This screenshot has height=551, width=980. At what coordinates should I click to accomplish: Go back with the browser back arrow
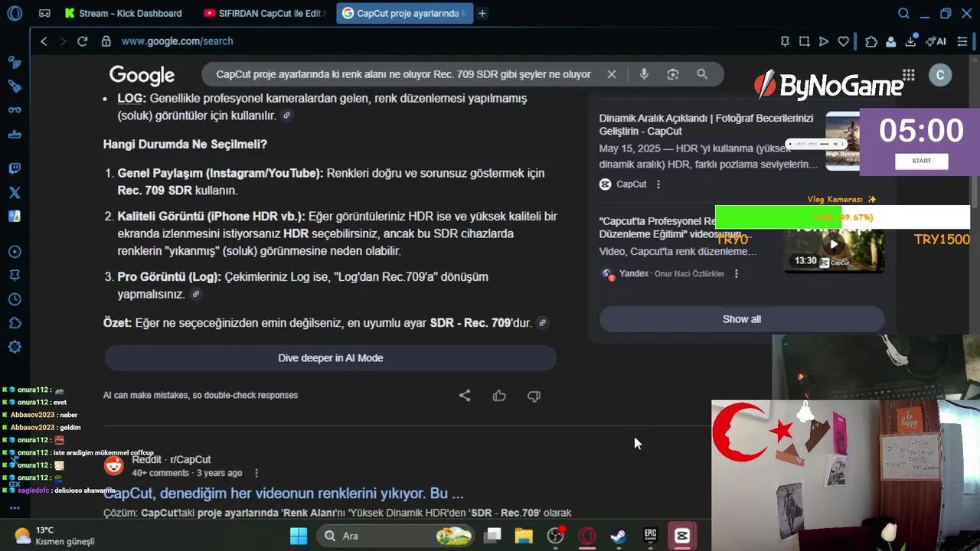[44, 41]
